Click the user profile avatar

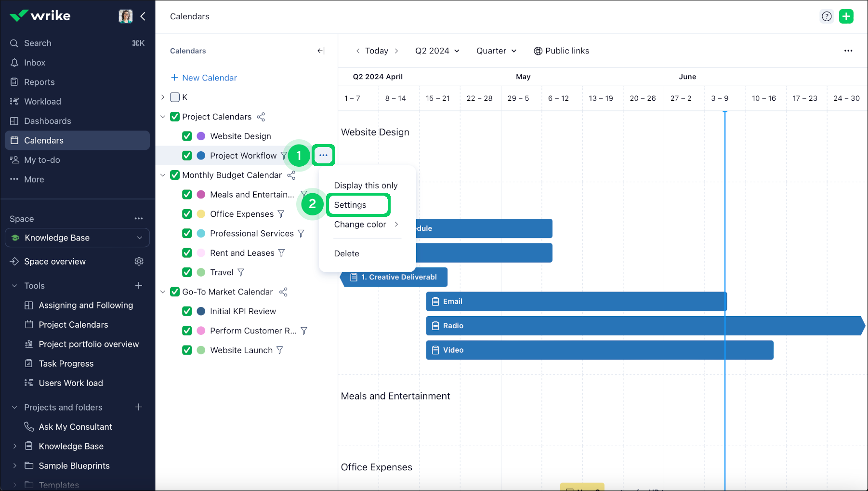[x=125, y=16]
